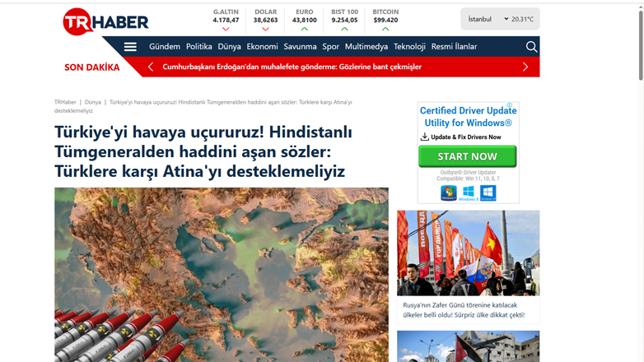The width and height of the screenshot is (644, 362).
Task: Click the TRHaber logo
Action: [105, 22]
